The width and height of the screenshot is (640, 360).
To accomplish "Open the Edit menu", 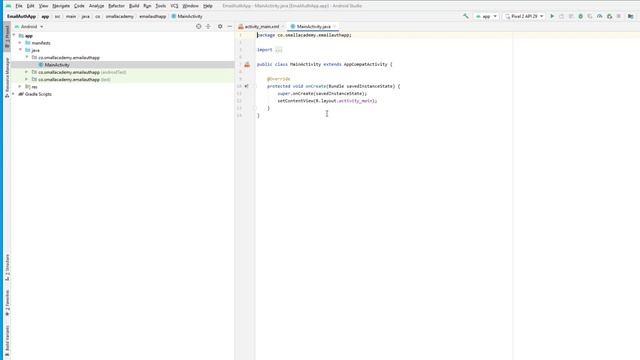I will tap(31, 6).
